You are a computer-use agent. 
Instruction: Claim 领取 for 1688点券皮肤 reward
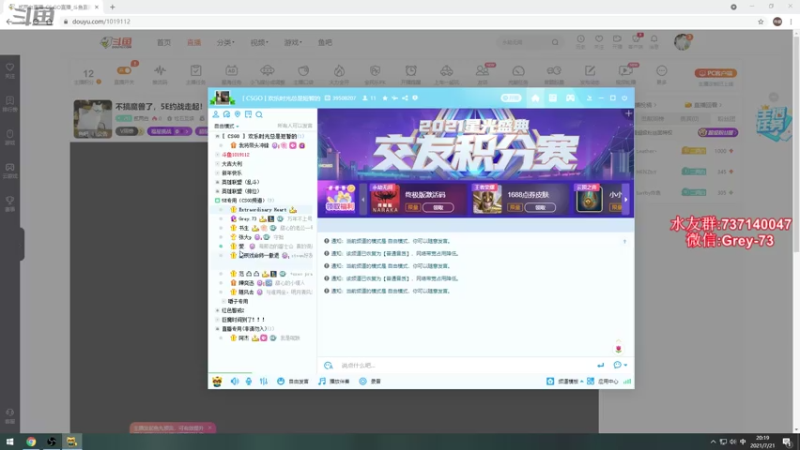(540, 208)
